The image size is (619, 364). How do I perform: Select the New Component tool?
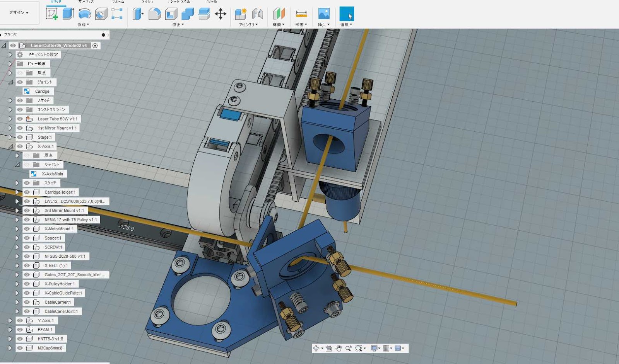(x=241, y=14)
